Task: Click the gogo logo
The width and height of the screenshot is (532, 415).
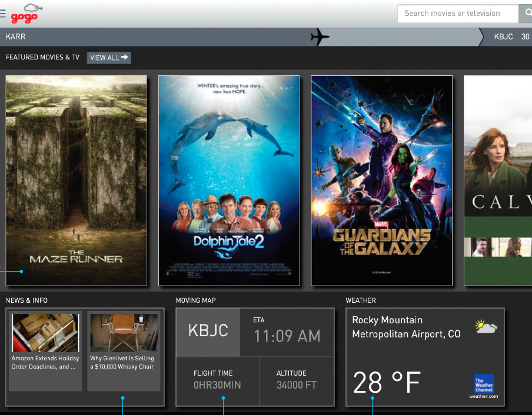Action: pos(26,14)
